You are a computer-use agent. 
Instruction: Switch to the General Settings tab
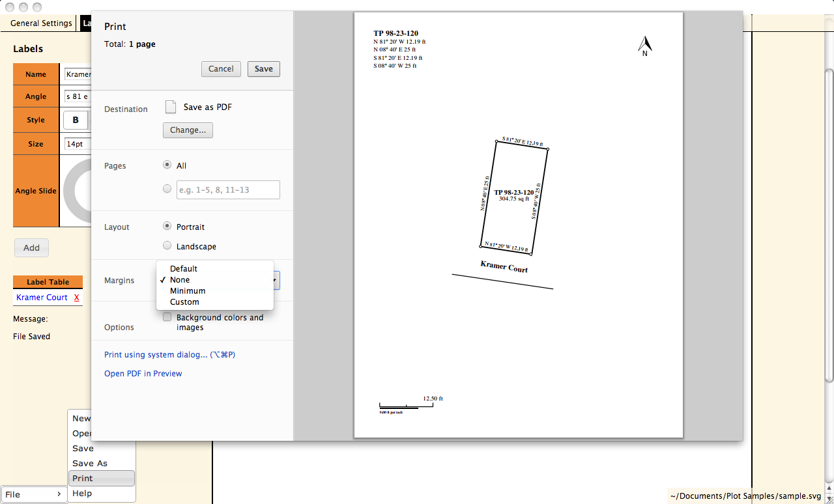click(40, 23)
